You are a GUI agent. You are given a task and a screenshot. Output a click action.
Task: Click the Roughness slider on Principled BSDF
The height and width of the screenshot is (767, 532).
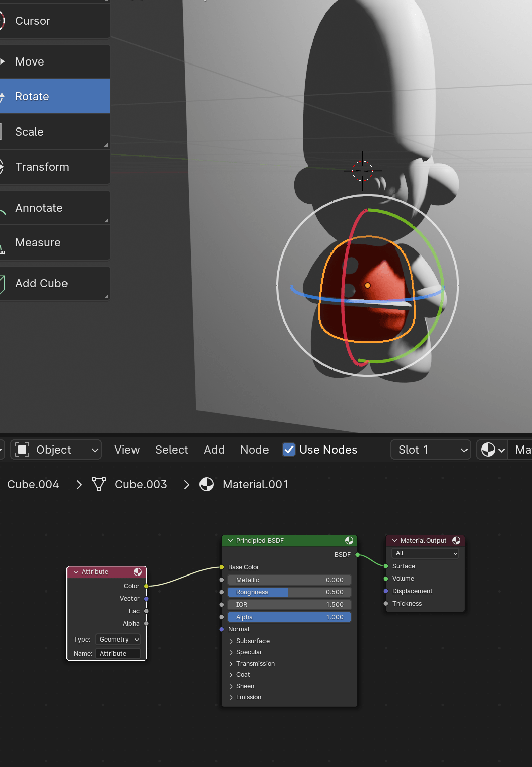click(289, 592)
